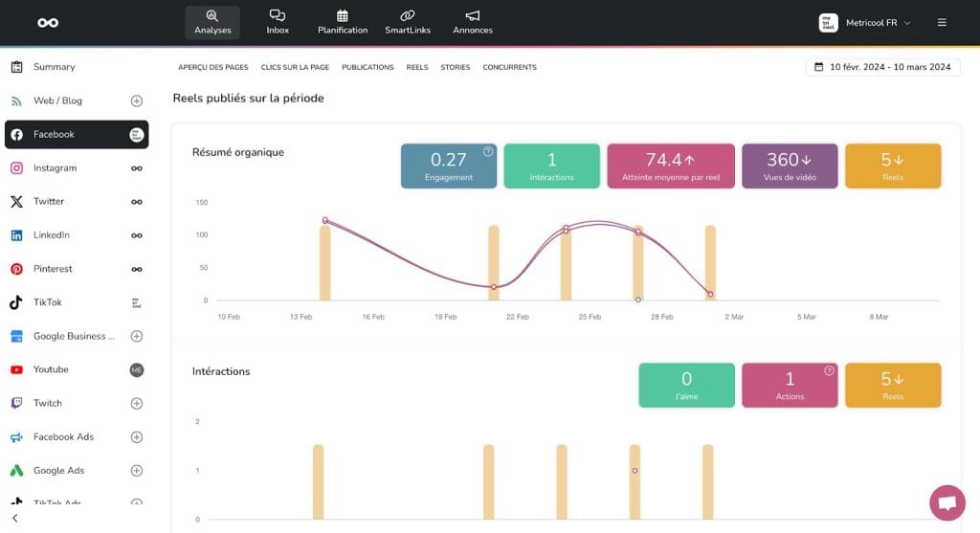This screenshot has height=533, width=980.
Task: Switch to the Stories tab
Action: coord(456,67)
